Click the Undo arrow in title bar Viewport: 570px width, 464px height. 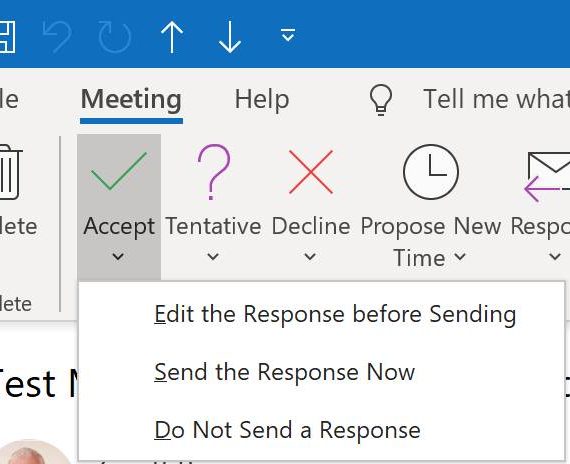[x=57, y=37]
